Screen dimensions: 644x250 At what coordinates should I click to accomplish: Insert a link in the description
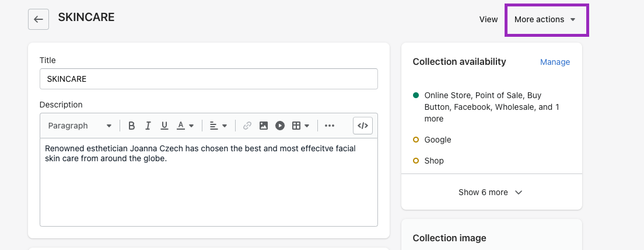(x=247, y=126)
